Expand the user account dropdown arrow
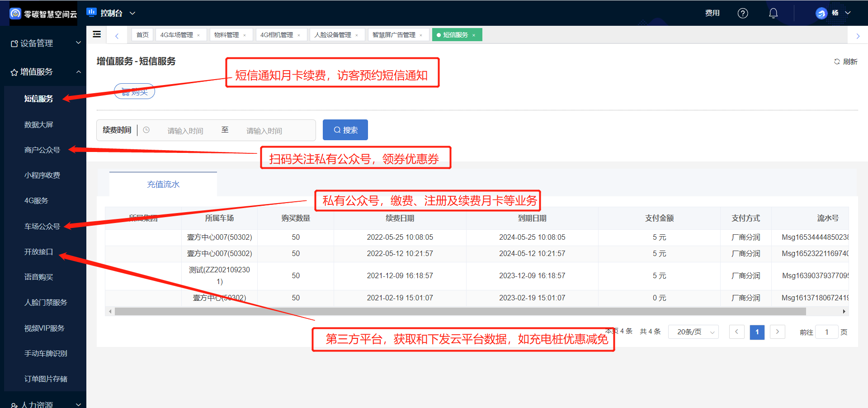The width and height of the screenshot is (868, 408). pos(848,13)
